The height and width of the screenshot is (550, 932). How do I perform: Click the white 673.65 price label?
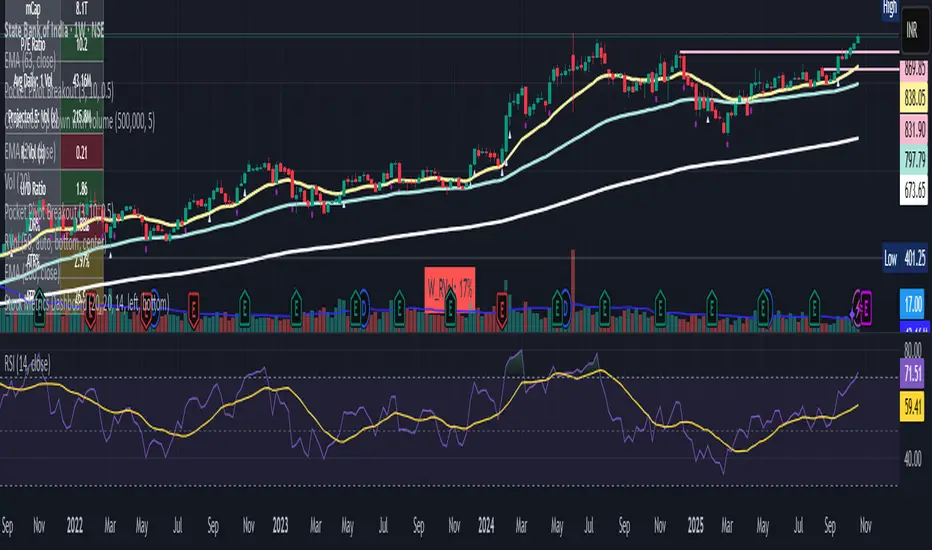(x=914, y=190)
